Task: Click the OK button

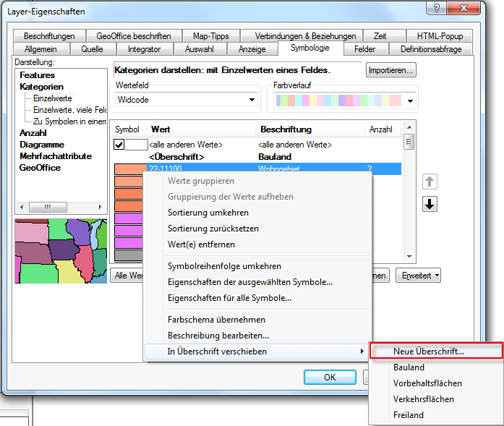Action: pos(329,377)
